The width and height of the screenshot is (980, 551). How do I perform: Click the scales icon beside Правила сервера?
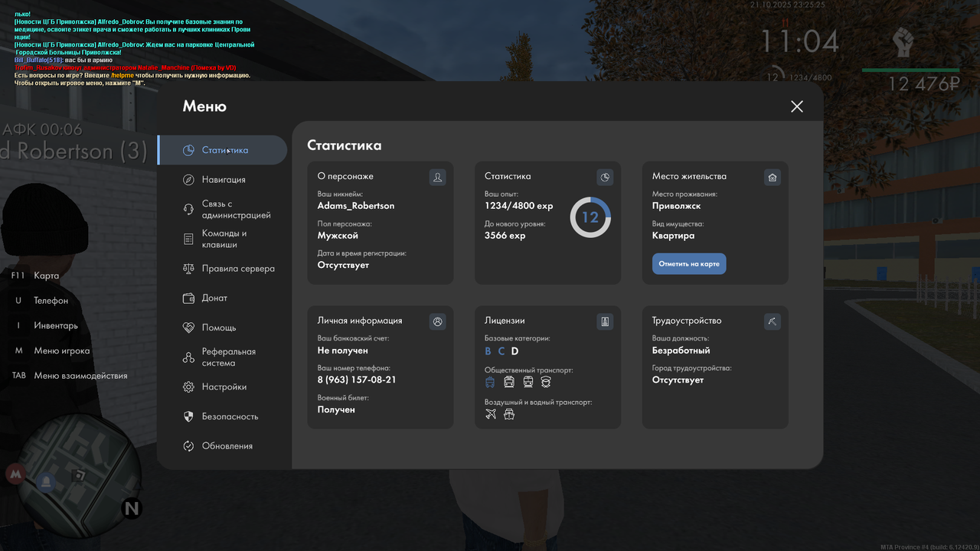coord(188,269)
